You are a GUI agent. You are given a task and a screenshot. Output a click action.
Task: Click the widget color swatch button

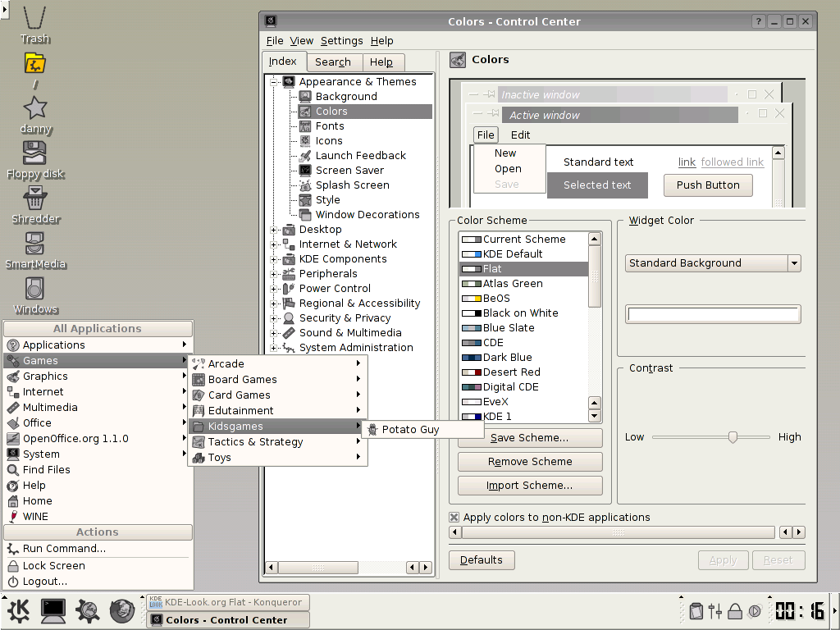pyautogui.click(x=713, y=314)
